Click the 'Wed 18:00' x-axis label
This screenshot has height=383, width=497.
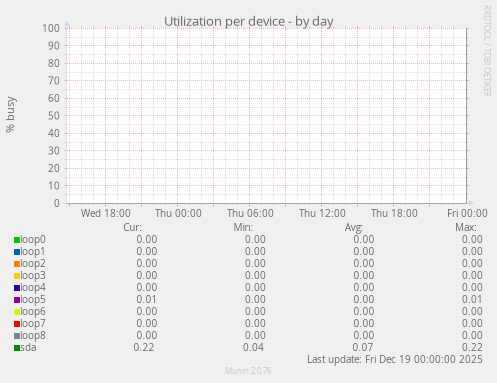[x=106, y=213]
